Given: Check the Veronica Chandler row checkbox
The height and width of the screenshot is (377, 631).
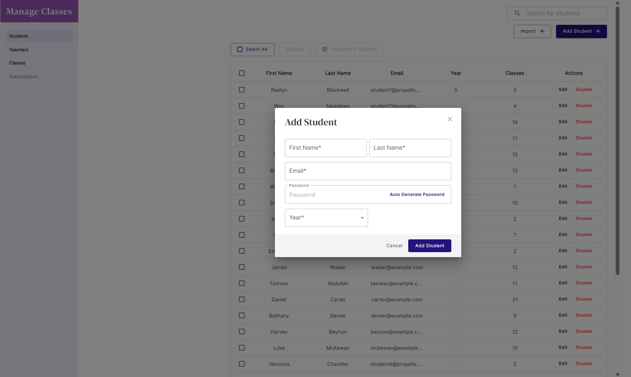Looking at the screenshot, I should pyautogui.click(x=241, y=364).
